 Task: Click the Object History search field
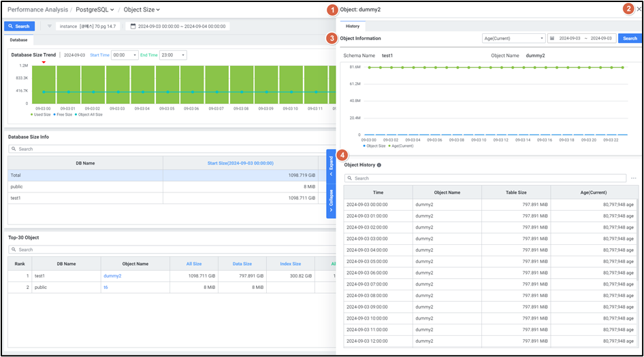[x=485, y=178]
